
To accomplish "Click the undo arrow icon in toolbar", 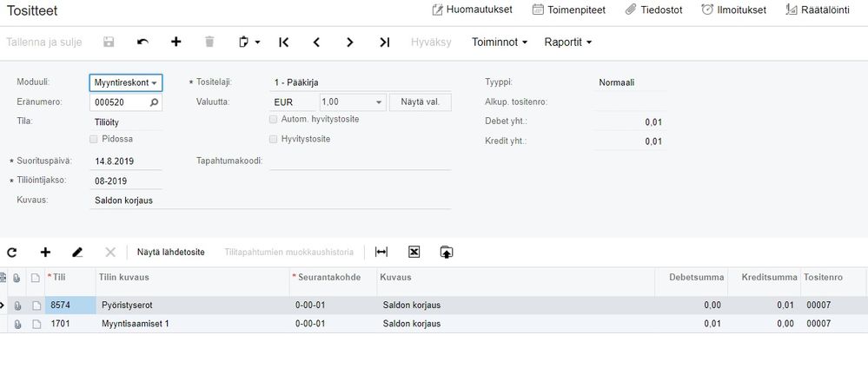I will point(142,42).
